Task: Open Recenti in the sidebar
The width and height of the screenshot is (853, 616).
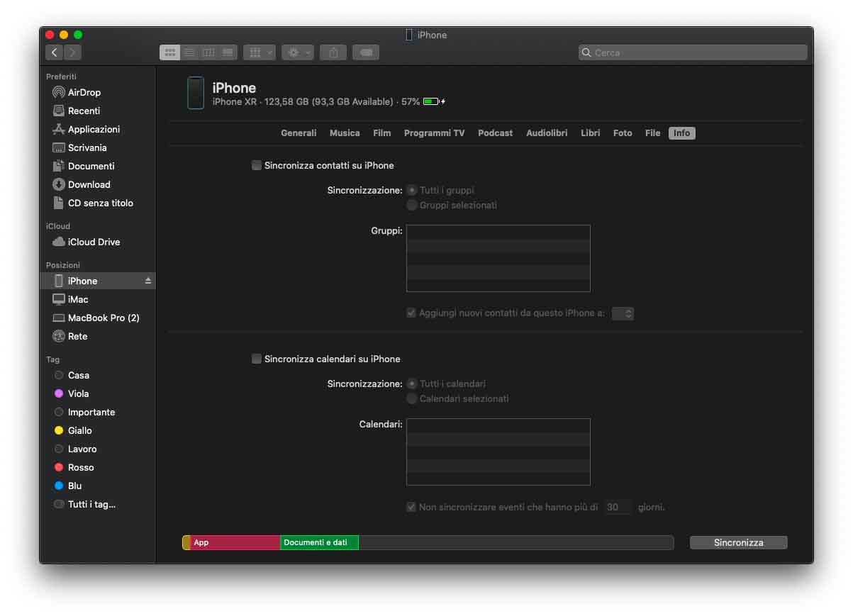Action: 98,111
